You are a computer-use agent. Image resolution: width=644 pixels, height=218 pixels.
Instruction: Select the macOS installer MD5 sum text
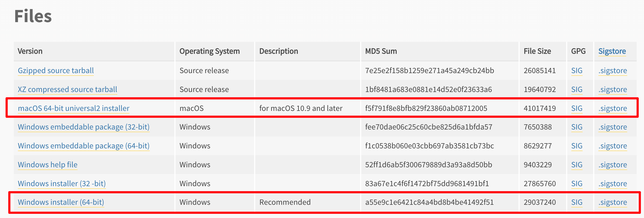tap(426, 108)
